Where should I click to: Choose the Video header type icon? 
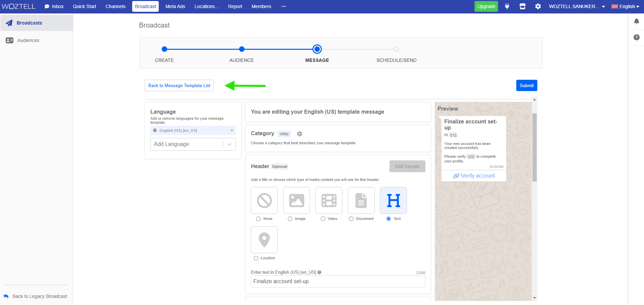coord(329,200)
